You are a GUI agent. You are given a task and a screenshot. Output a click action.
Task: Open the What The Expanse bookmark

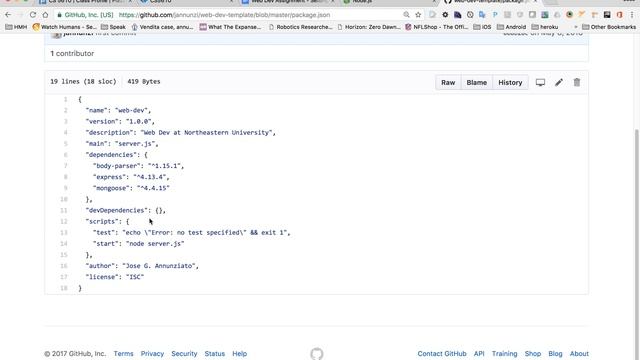pos(231,27)
